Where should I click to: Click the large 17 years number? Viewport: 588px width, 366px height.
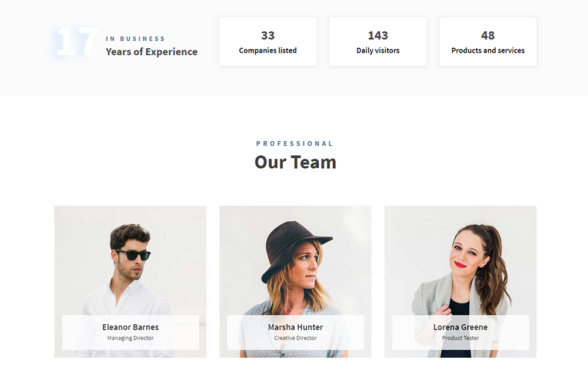(77, 42)
